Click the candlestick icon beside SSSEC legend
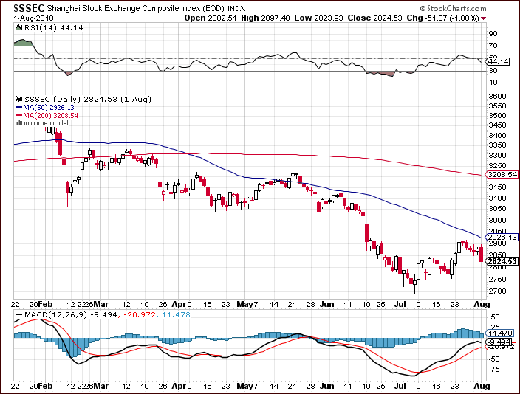The height and width of the screenshot is (394, 520). point(19,99)
